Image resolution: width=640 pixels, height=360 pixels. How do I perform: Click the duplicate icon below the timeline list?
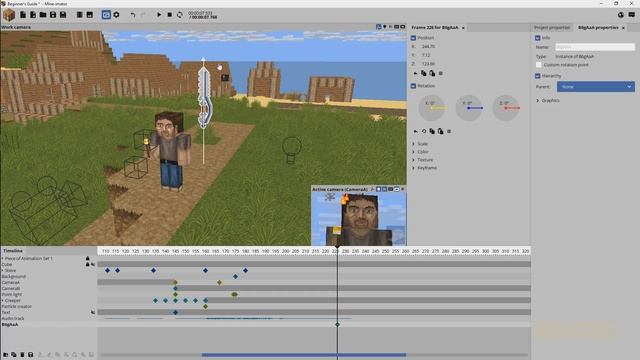pyautogui.click(x=14, y=355)
